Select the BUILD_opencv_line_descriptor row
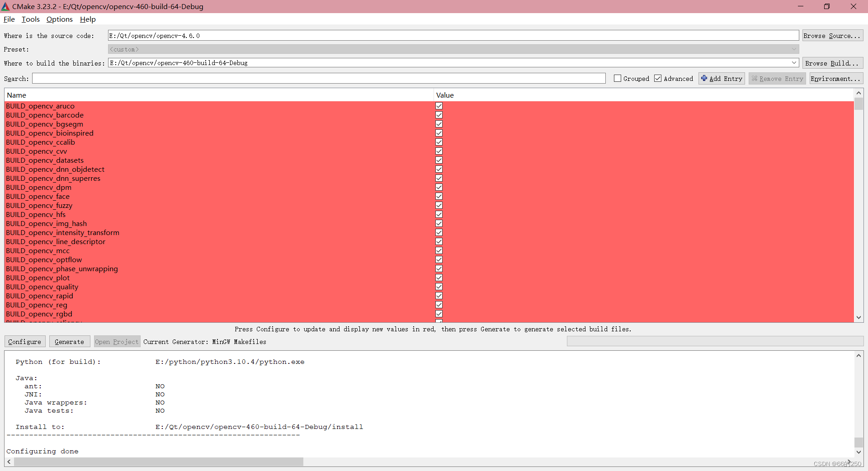Viewport: 868px width, 471px height. pyautogui.click(x=429, y=241)
